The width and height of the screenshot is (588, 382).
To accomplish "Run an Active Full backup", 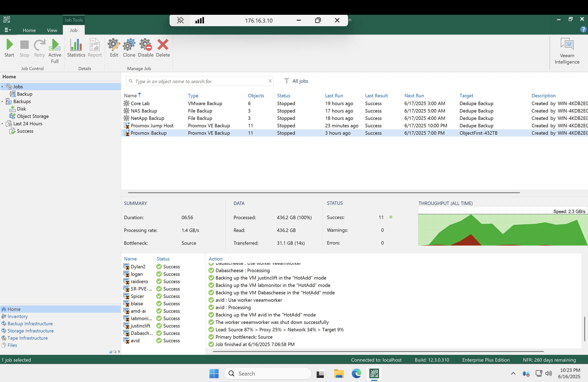I will click(x=55, y=51).
